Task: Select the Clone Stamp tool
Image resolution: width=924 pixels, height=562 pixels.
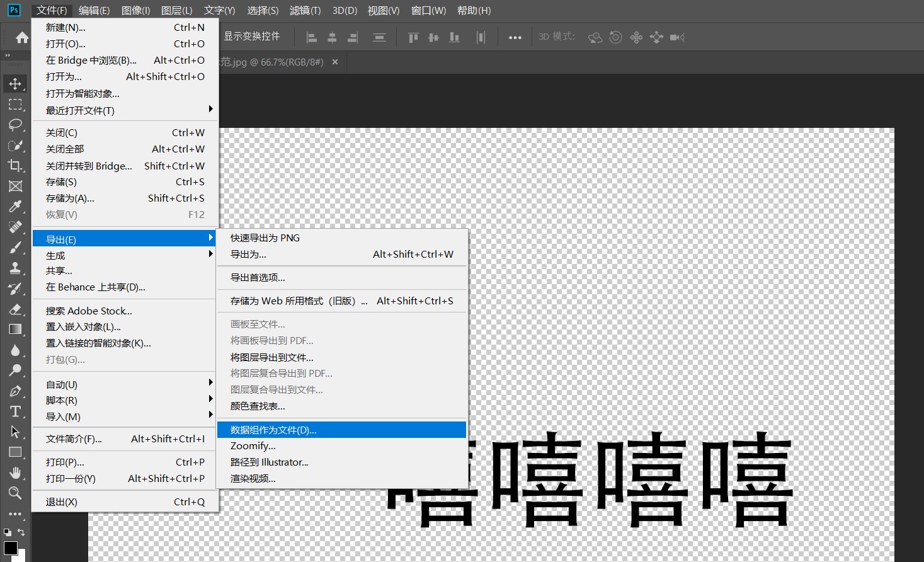Action: tap(15, 268)
